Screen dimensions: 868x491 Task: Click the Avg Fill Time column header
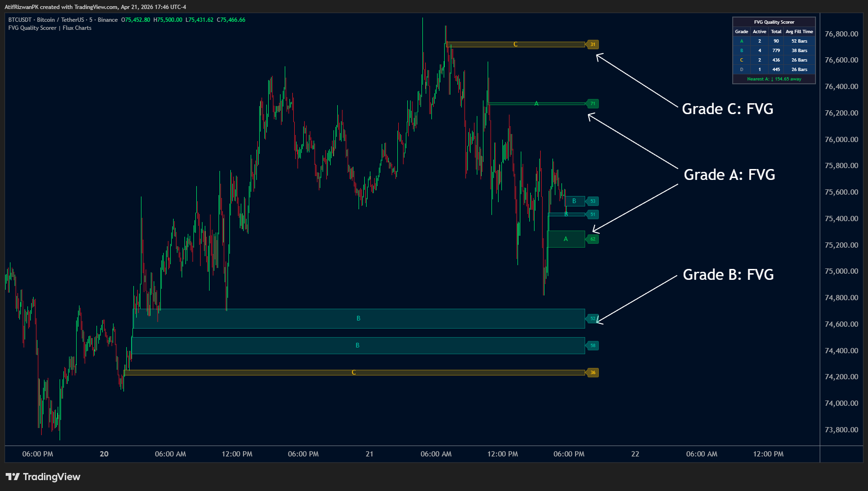click(799, 32)
